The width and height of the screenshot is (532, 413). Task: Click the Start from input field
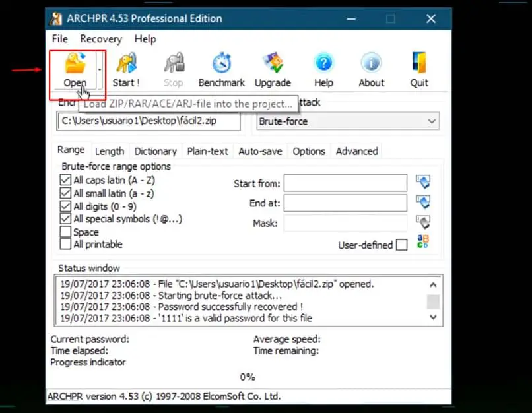point(345,183)
